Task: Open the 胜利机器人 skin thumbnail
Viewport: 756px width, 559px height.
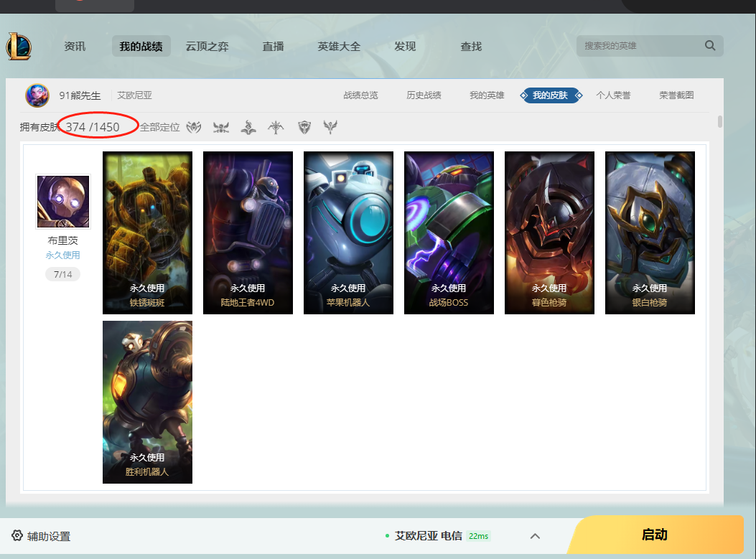Action: pyautogui.click(x=147, y=402)
